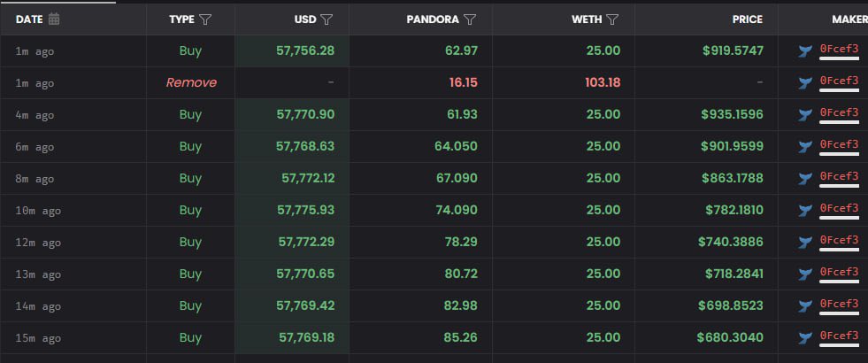Open maker 0Fcef3 in $680.3040 row
This screenshot has height=363, width=868.
point(839,336)
